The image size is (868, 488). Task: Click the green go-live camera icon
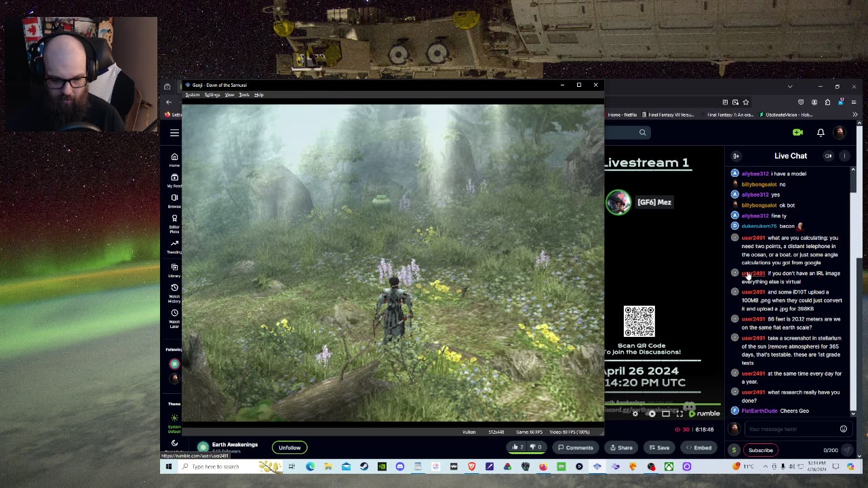pyautogui.click(x=797, y=133)
